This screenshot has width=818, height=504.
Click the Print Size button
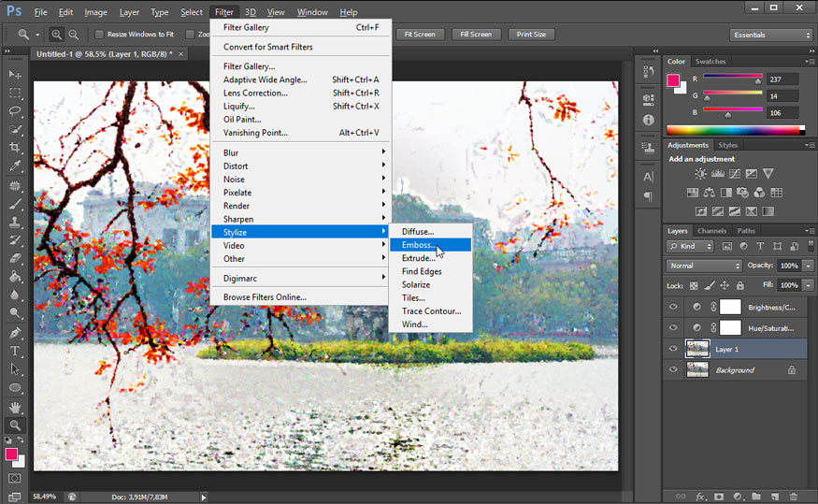[531, 35]
